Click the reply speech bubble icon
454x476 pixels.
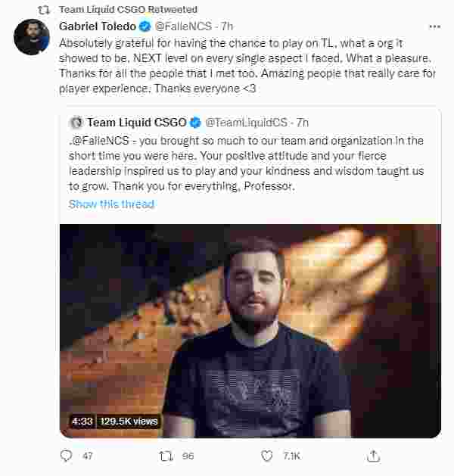tap(67, 456)
